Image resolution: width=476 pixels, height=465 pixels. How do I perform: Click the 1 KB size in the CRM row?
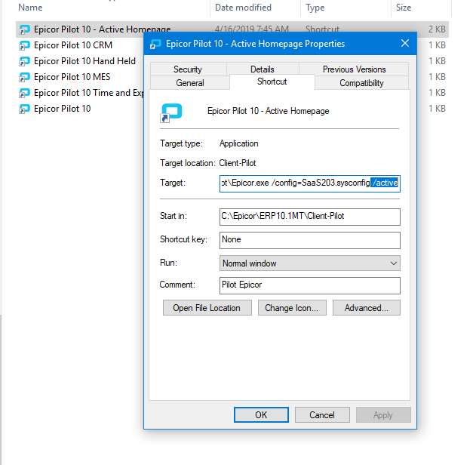437,45
